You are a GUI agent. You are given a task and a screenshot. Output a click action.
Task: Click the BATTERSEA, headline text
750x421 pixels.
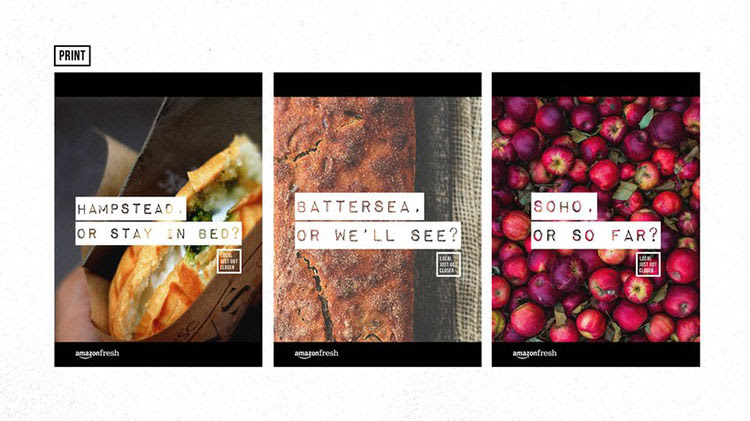tap(360, 207)
